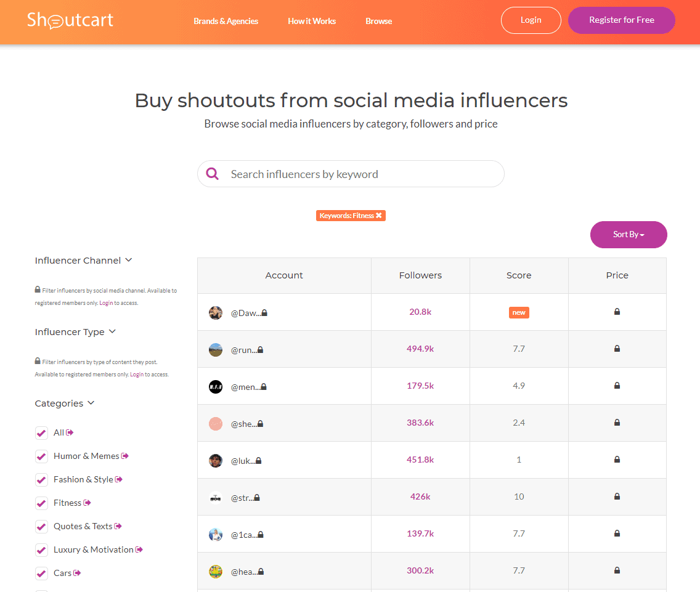700x592 pixels.
Task: Open the How it Works page
Action: (x=312, y=21)
